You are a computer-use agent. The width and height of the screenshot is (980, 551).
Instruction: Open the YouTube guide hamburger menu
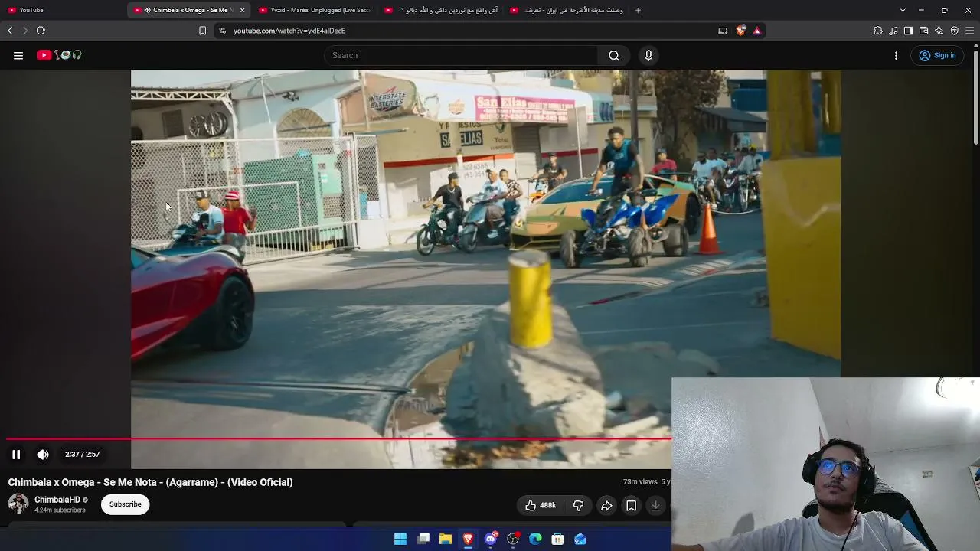(x=18, y=55)
